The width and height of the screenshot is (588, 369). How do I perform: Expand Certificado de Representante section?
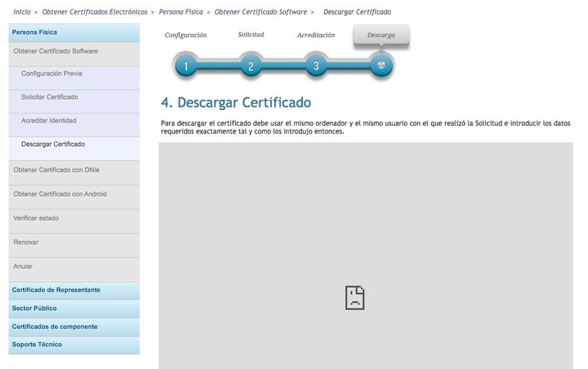click(56, 290)
